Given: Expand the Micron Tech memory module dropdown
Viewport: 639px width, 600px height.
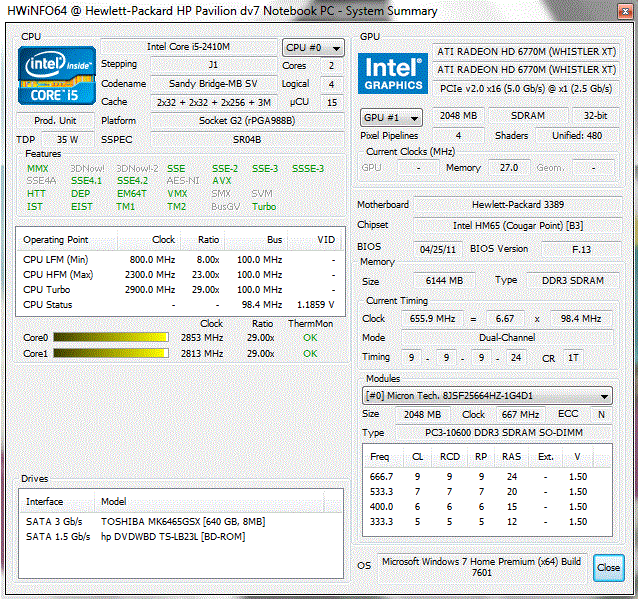Looking at the screenshot, I should click(x=487, y=396).
